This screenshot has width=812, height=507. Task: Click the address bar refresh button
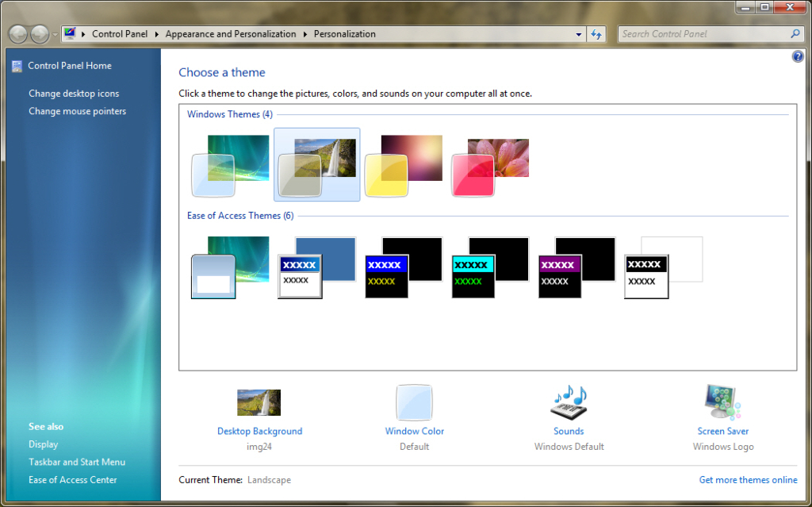tap(596, 35)
